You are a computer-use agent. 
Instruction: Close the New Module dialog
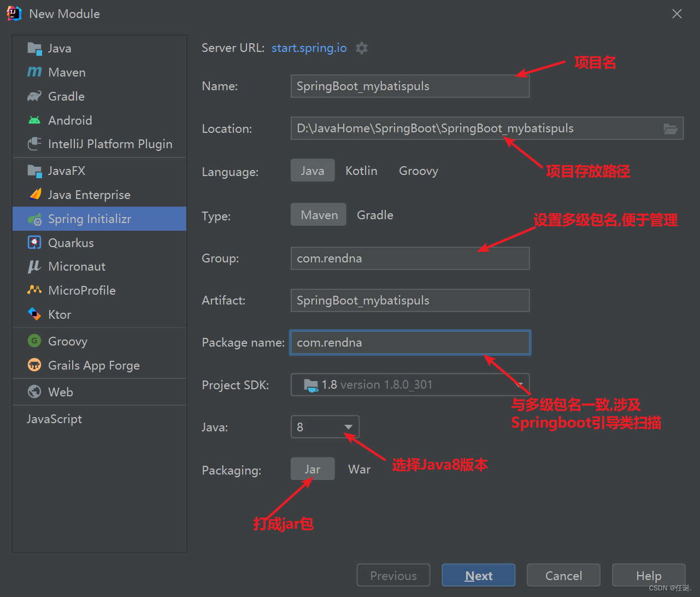tap(677, 14)
